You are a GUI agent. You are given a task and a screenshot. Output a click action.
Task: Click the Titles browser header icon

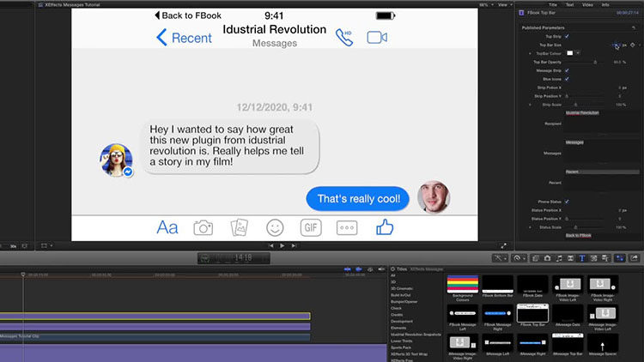click(x=392, y=269)
